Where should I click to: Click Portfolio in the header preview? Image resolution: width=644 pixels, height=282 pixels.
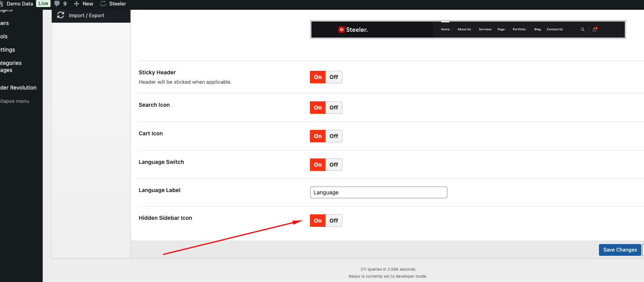click(x=519, y=29)
